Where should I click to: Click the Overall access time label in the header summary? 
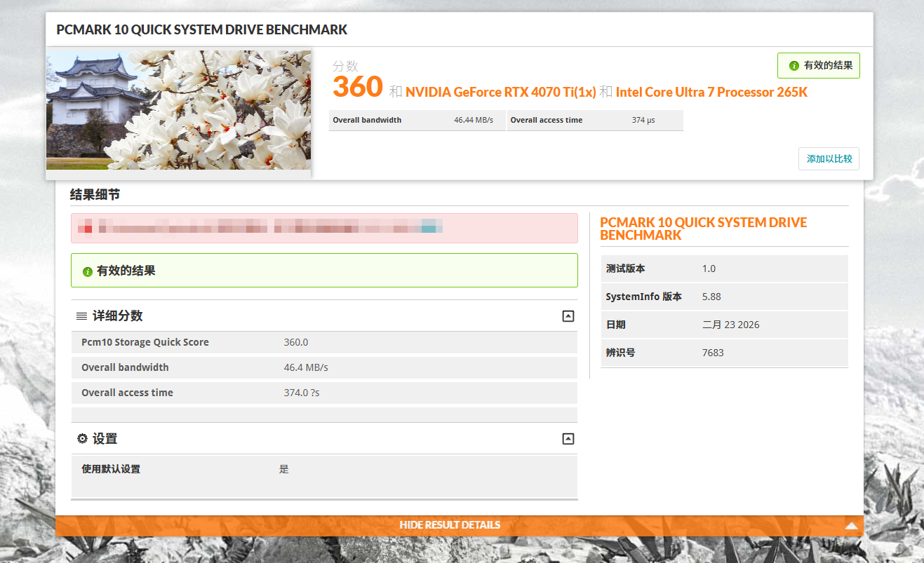coord(547,121)
